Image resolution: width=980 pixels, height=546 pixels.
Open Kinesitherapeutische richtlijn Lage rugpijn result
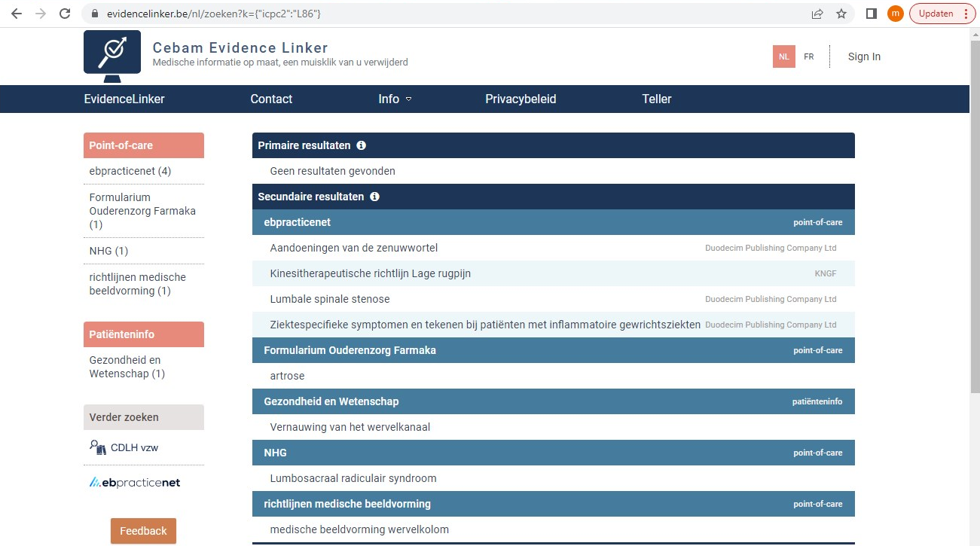[x=371, y=273]
